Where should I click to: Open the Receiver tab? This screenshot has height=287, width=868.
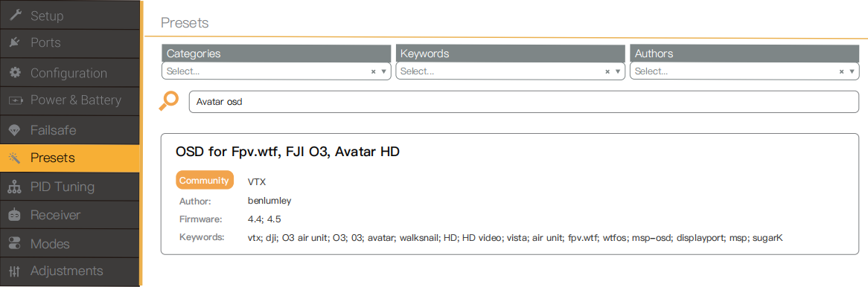tap(70, 215)
